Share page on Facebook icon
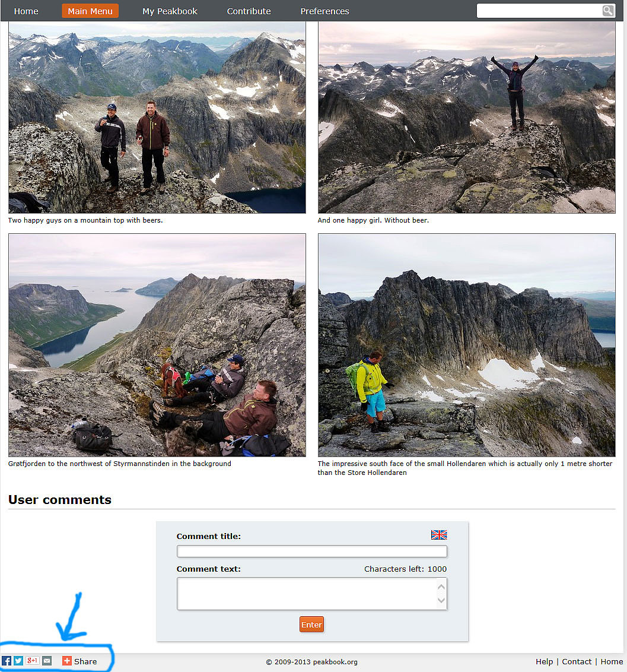The image size is (627, 672). coord(7,661)
